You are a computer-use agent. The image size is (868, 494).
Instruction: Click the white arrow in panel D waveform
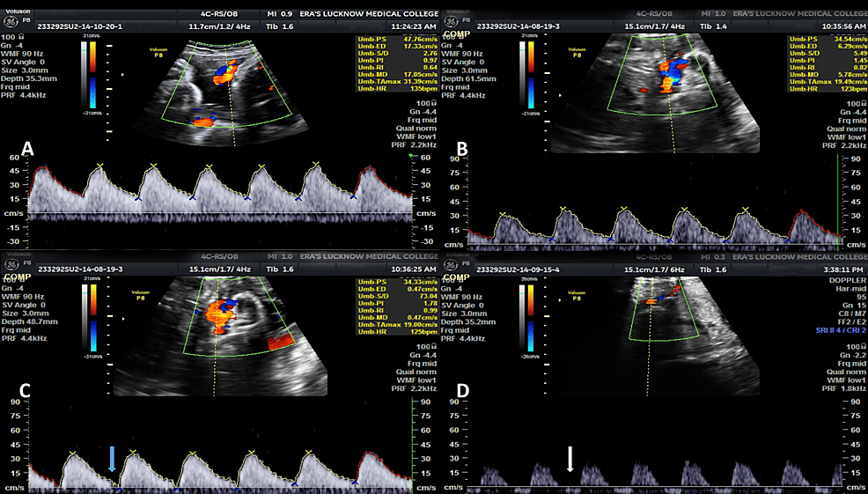tap(570, 458)
